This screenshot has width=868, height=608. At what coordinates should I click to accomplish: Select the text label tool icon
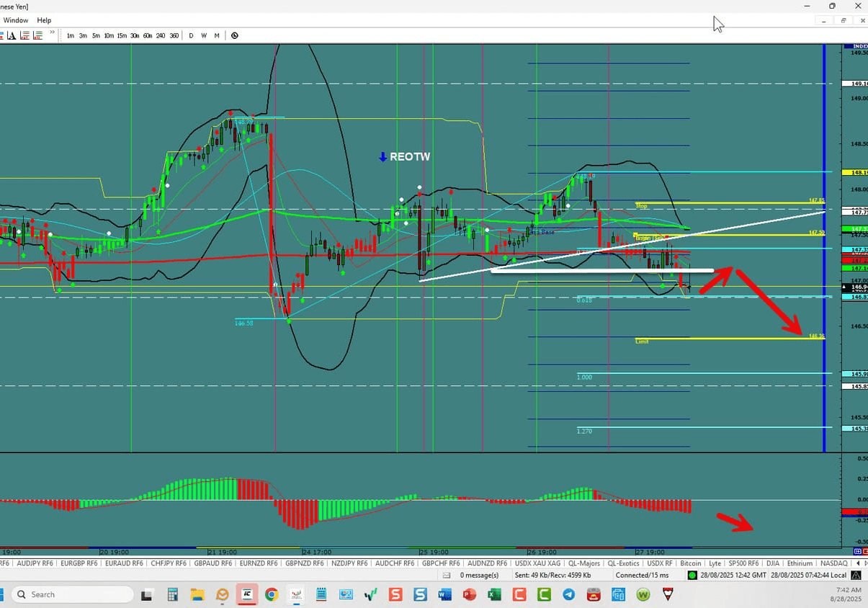pyautogui.click(x=12, y=35)
